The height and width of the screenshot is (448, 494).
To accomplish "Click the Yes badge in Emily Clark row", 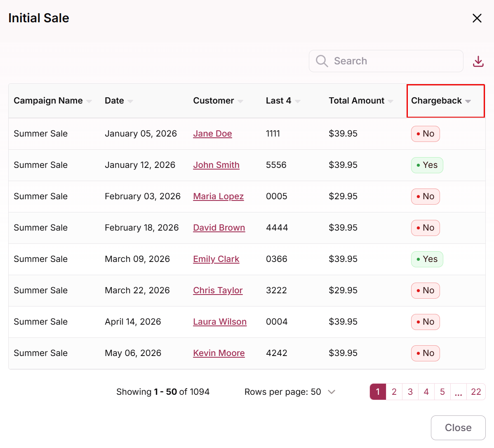I will tap(427, 259).
